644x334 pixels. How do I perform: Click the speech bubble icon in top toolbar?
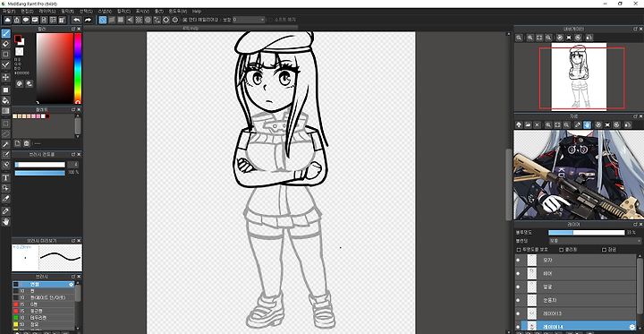pos(26,20)
